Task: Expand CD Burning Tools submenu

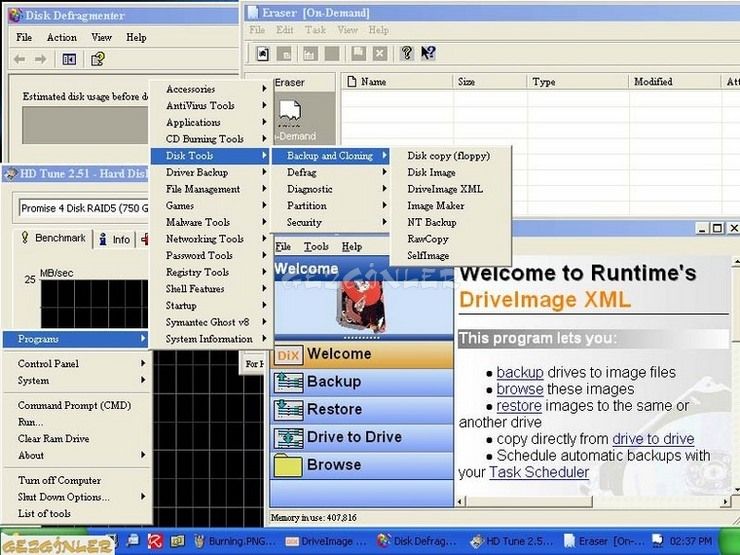Action: [211, 139]
